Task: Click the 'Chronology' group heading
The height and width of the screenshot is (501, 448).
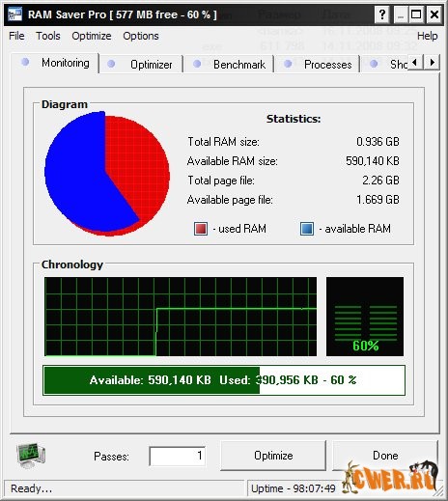Action: (x=72, y=264)
